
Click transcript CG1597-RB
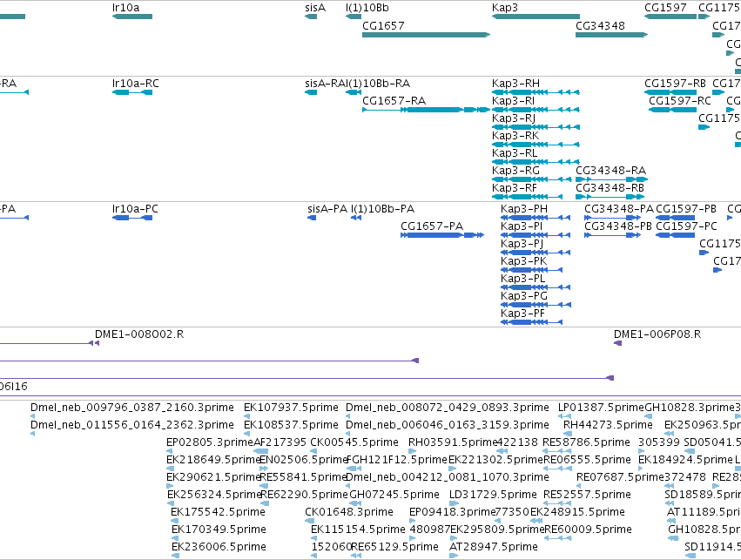[670, 92]
